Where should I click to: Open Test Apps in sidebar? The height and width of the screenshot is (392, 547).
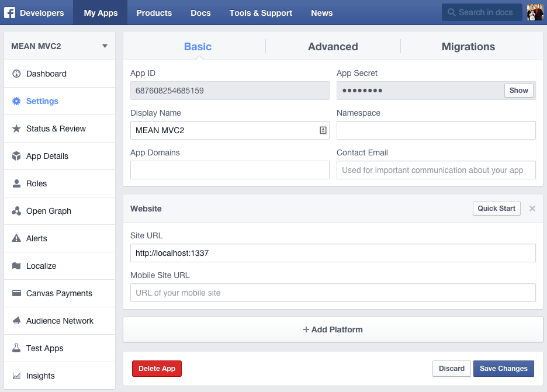pyautogui.click(x=60, y=348)
